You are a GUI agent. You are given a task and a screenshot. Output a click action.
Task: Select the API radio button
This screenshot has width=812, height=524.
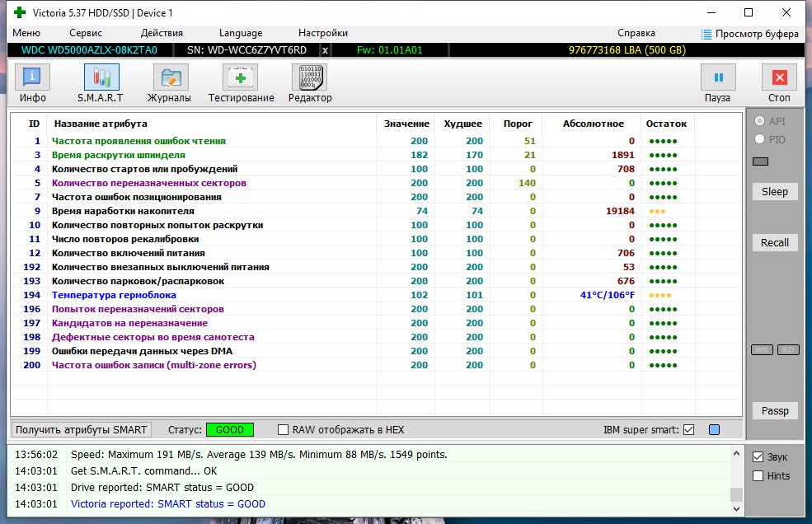760,120
